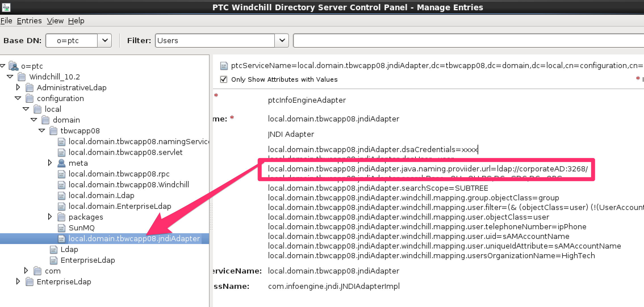Click the entry icon beside the ptcServiceName DN
Image resolution: width=644 pixels, height=307 pixels.
point(224,66)
